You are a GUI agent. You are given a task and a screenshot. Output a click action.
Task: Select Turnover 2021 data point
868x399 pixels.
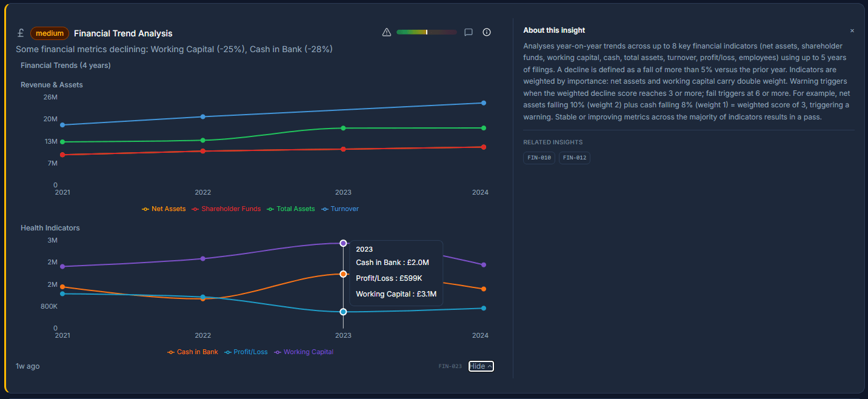click(x=62, y=125)
